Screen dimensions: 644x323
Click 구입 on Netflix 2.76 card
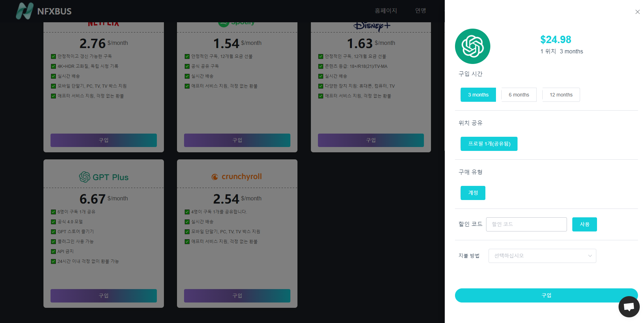pyautogui.click(x=104, y=140)
